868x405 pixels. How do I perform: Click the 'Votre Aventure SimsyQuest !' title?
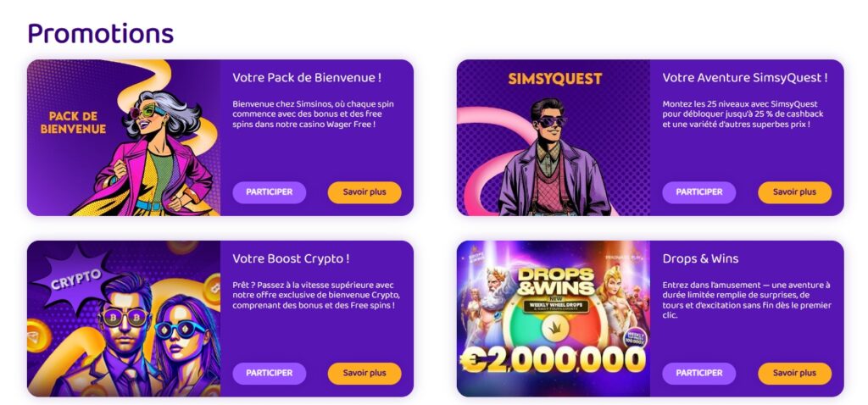(744, 78)
